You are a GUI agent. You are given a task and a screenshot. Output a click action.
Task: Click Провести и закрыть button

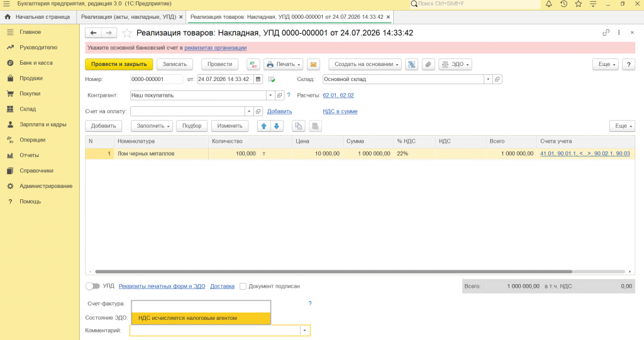click(119, 65)
